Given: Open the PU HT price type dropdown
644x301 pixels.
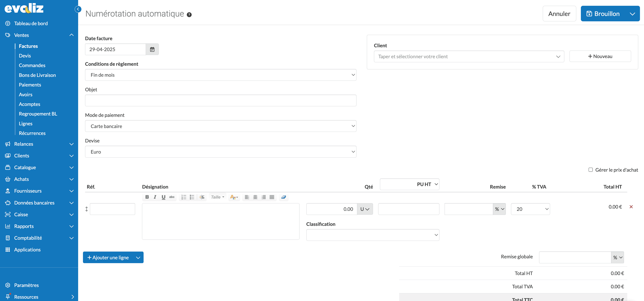Looking at the screenshot, I should point(410,184).
